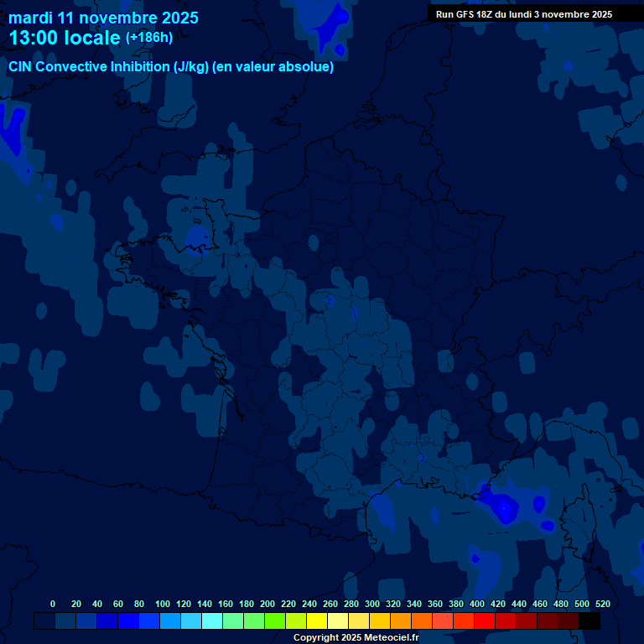Select the orange 340–360 legend swatch
Image resolution: width=644 pixels, height=644 pixels.
(x=422, y=621)
